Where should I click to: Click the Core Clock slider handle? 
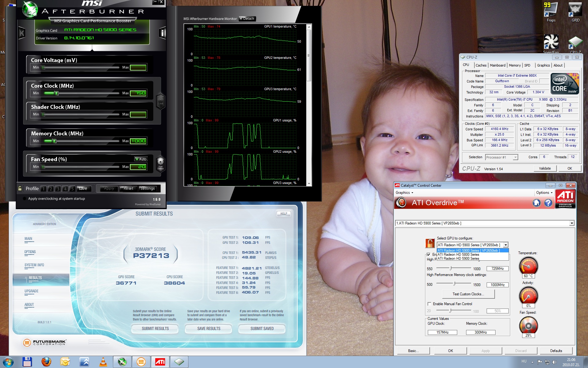56,93
